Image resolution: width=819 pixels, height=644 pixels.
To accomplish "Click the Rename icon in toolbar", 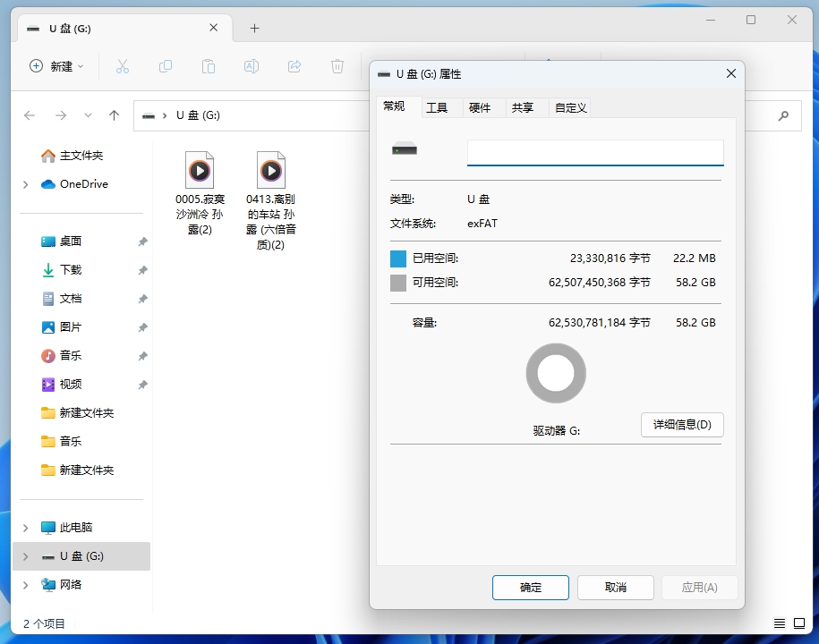I will click(252, 66).
